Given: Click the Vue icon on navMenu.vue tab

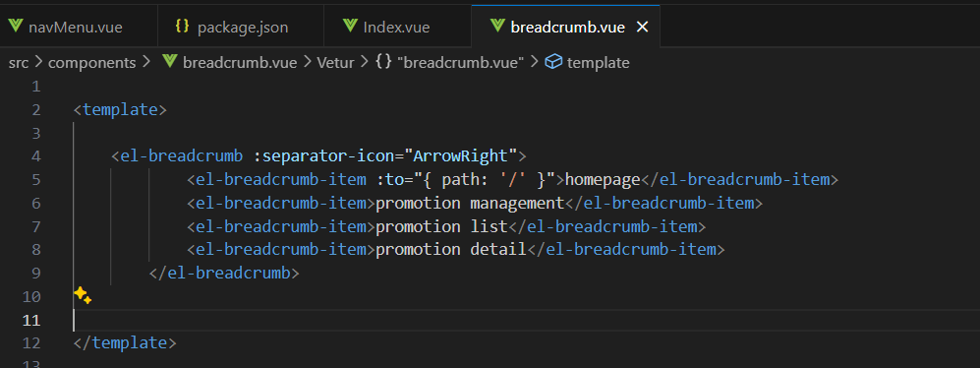Looking at the screenshot, I should 17,27.
